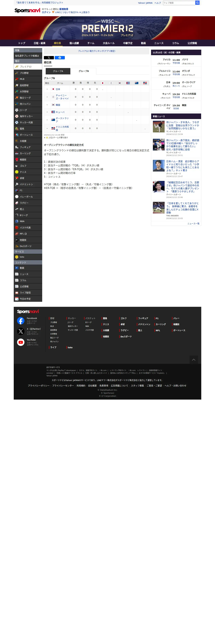This screenshot has height=644, width=215.
Task: Open テニス sidebar item
Action: [28, 172]
